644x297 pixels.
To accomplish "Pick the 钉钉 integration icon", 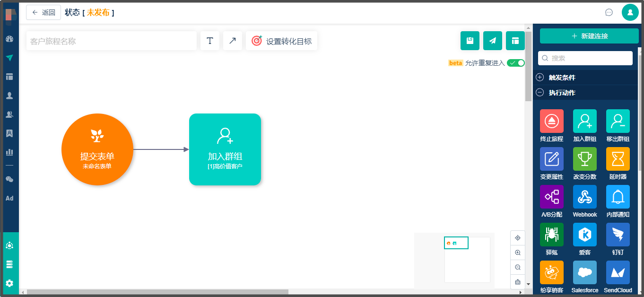I will point(618,235).
